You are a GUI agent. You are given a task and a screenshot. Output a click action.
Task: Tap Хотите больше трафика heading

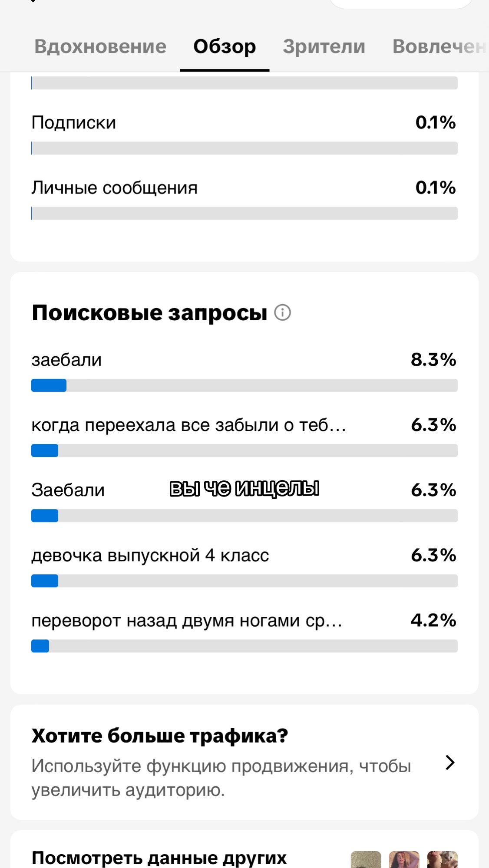pos(160,736)
